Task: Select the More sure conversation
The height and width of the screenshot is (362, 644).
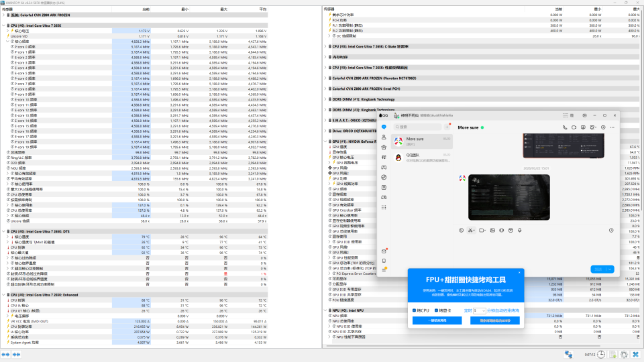Action: click(421, 141)
